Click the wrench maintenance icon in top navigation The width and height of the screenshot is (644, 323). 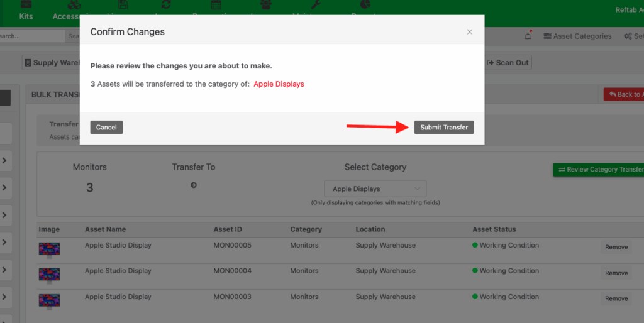pyautogui.click(x=316, y=4)
